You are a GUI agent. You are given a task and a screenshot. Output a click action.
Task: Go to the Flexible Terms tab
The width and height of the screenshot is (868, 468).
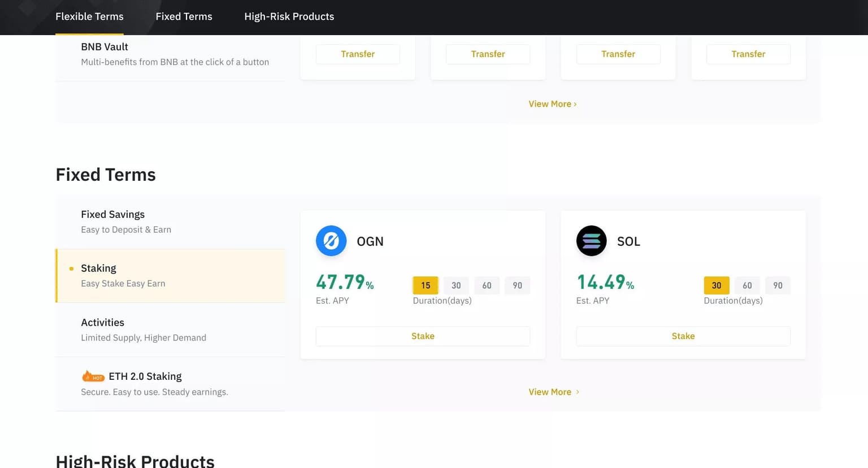pos(89,16)
